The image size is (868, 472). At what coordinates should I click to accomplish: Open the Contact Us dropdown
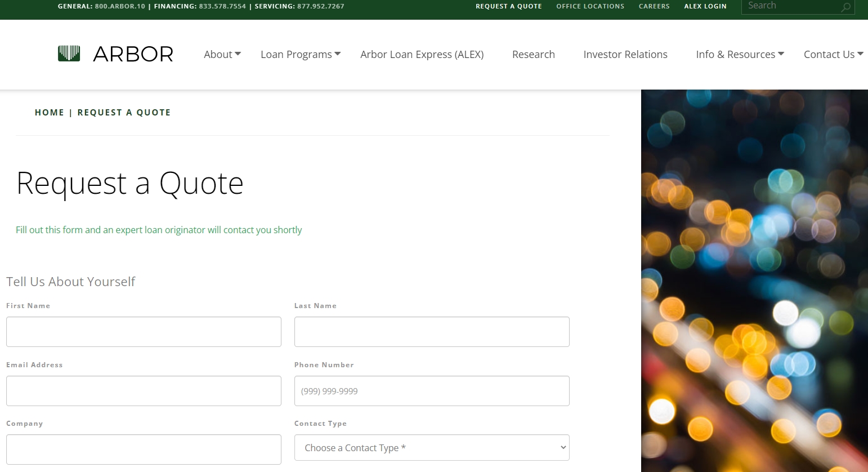(x=833, y=55)
